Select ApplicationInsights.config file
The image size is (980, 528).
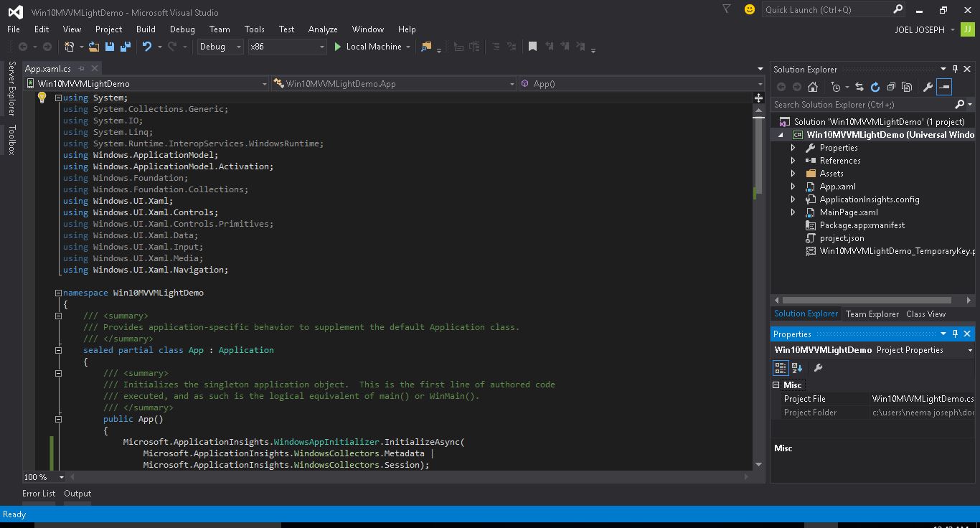point(869,199)
